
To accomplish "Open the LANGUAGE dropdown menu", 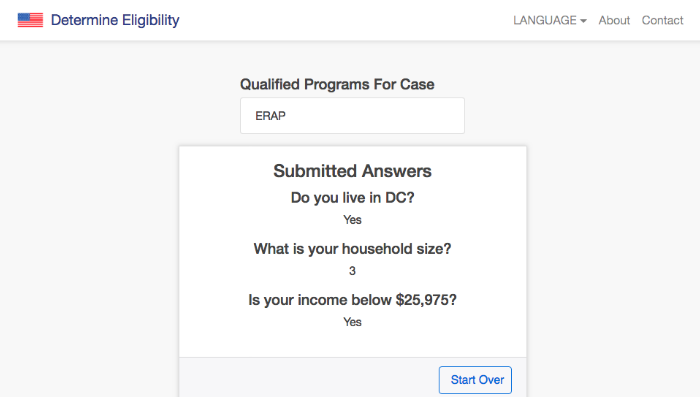I will (550, 20).
